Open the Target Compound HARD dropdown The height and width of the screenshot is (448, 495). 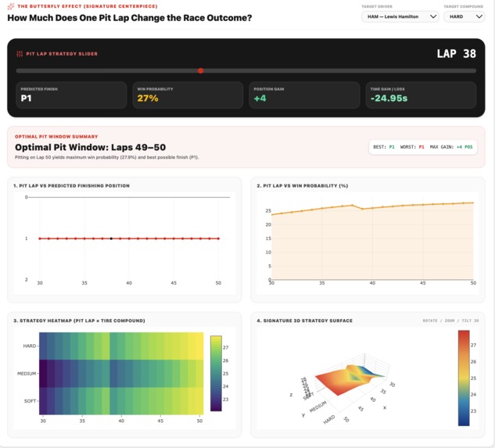click(464, 16)
